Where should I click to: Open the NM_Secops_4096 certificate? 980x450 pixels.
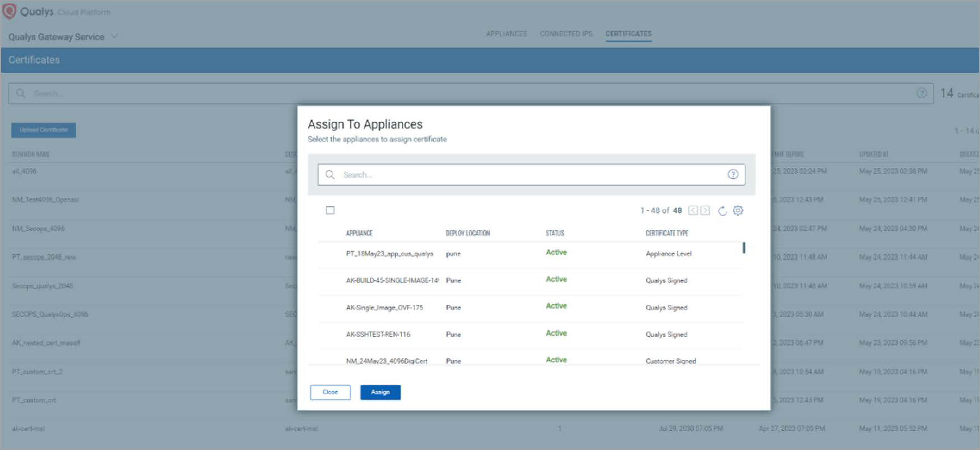pos(38,228)
